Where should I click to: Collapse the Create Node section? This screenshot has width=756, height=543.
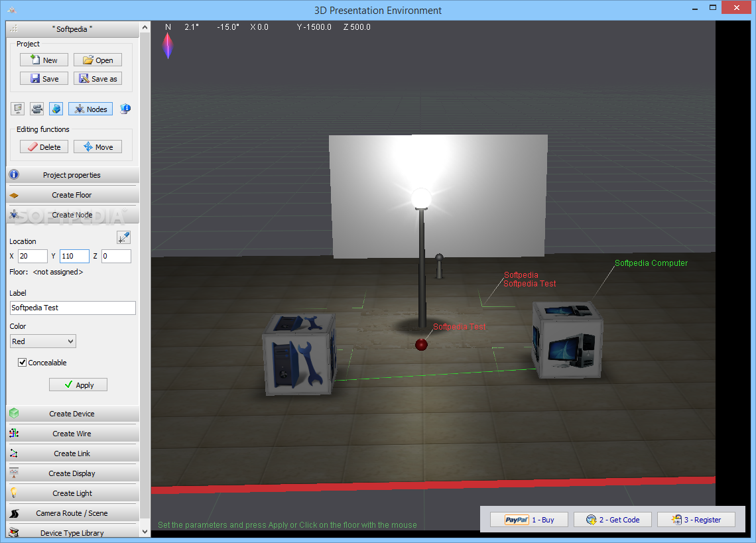pos(72,215)
